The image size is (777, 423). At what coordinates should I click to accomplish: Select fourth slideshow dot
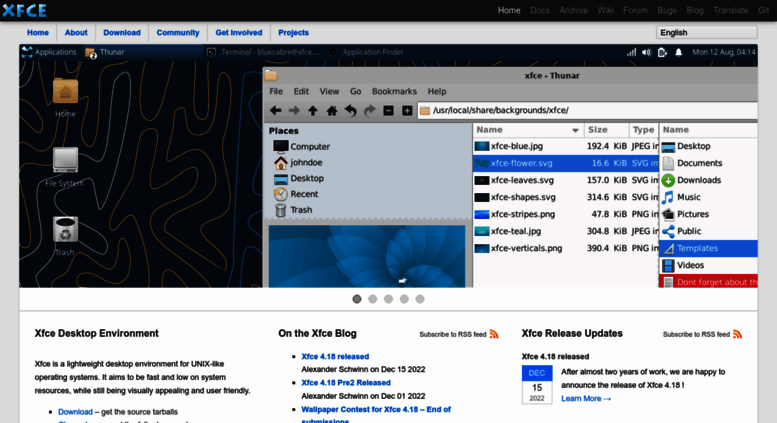point(404,299)
